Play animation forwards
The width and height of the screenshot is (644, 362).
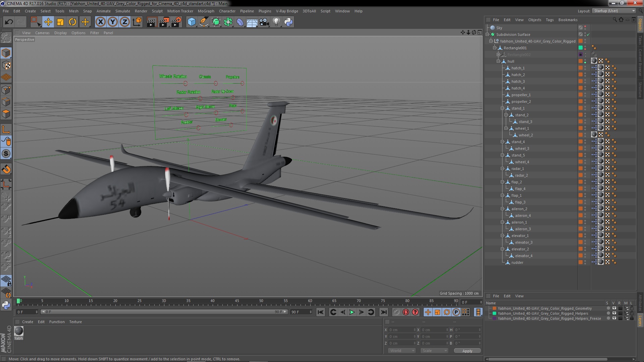click(x=352, y=312)
